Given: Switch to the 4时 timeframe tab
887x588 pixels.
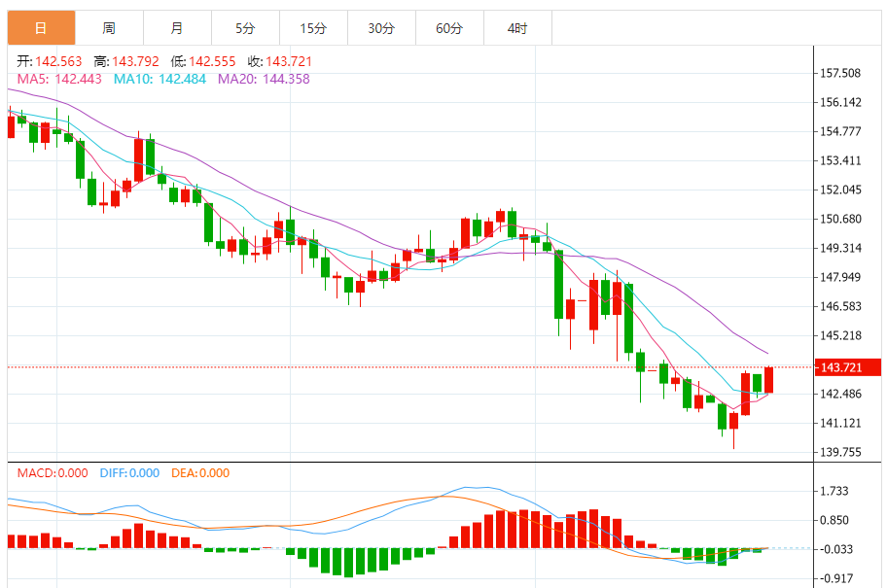Looking at the screenshot, I should (x=517, y=28).
